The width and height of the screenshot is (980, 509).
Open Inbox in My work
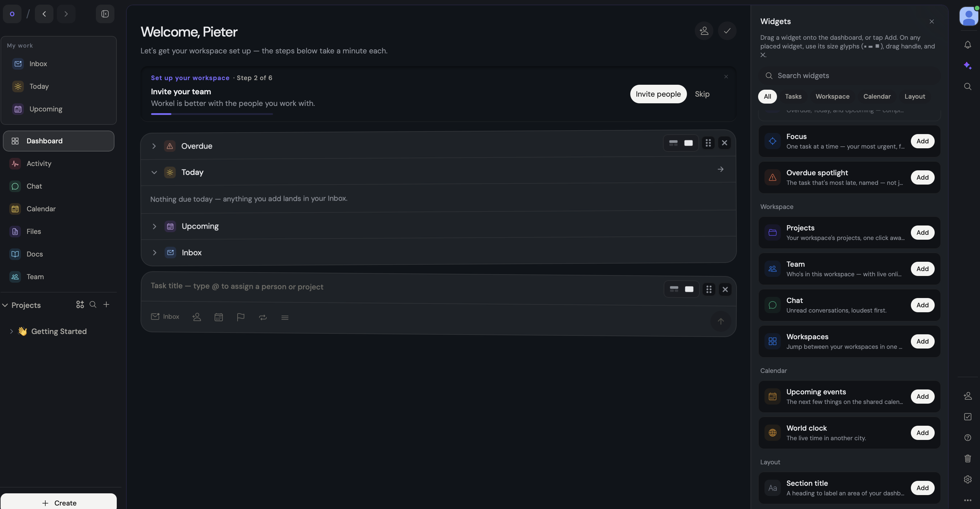[x=59, y=64]
